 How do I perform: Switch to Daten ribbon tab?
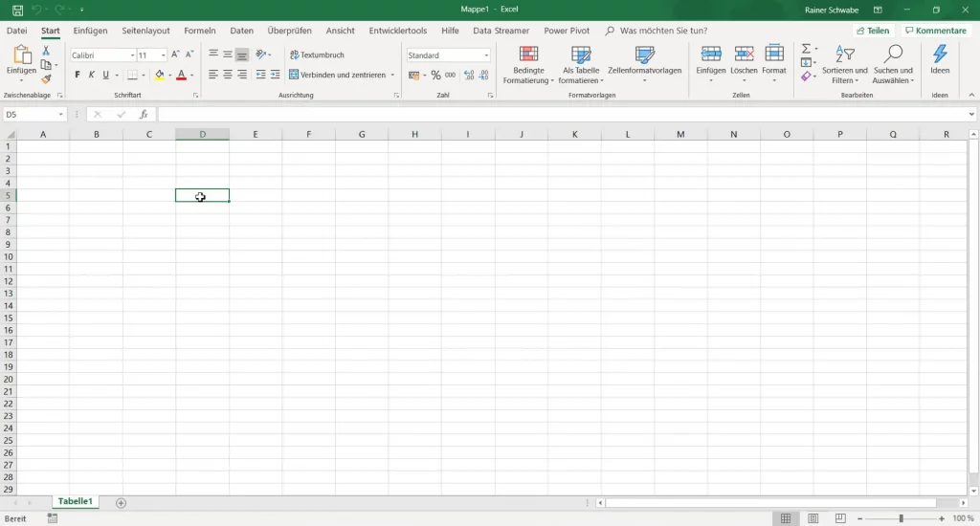point(241,31)
